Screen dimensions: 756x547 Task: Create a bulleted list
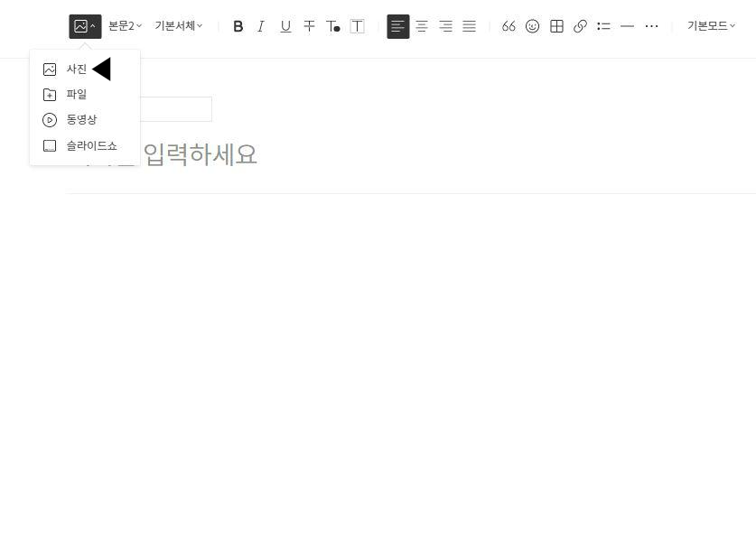603,26
